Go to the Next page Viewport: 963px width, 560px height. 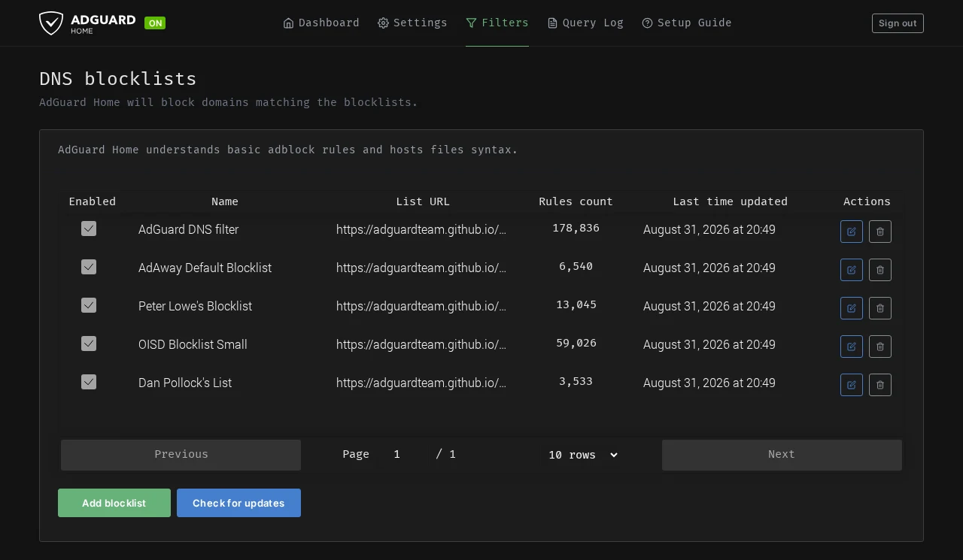(782, 455)
